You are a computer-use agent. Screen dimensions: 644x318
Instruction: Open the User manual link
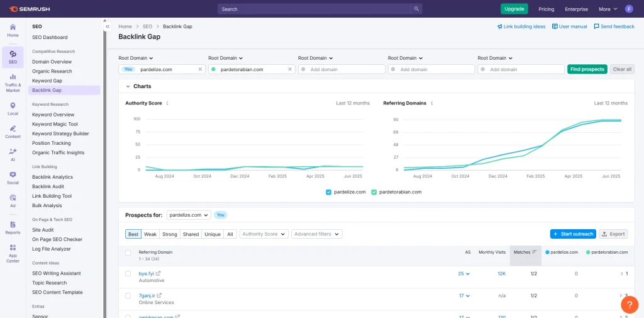pos(570,26)
